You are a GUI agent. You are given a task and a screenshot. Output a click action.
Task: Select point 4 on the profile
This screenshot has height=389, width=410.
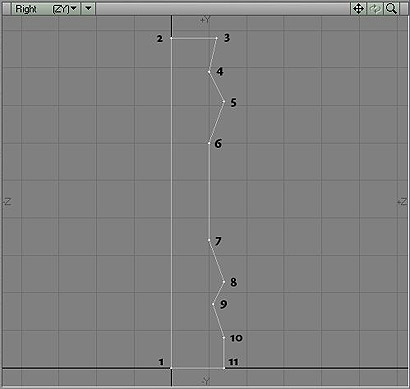209,72
